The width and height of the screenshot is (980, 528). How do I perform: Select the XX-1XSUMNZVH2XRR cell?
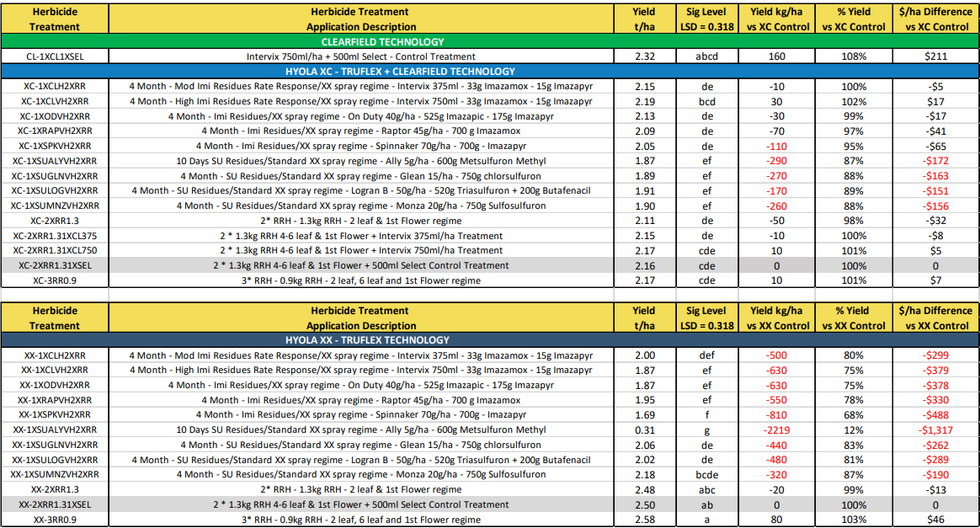[x=55, y=474]
